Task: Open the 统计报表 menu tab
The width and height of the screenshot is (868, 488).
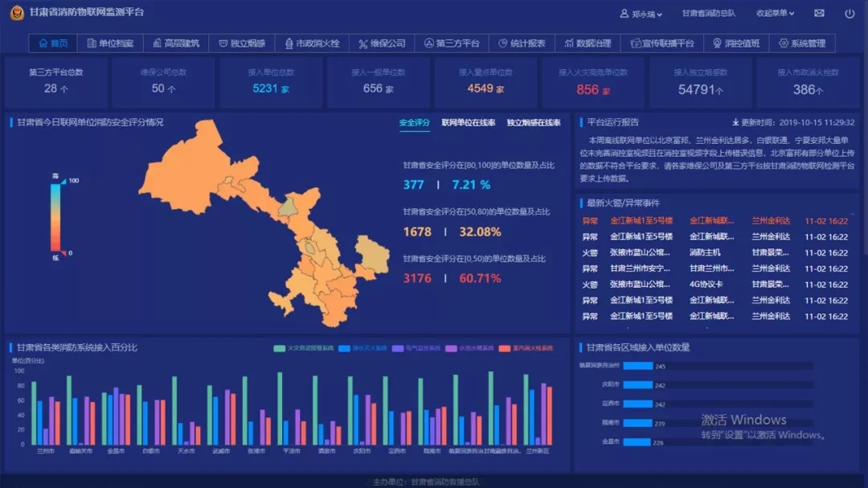Action: 522,43
